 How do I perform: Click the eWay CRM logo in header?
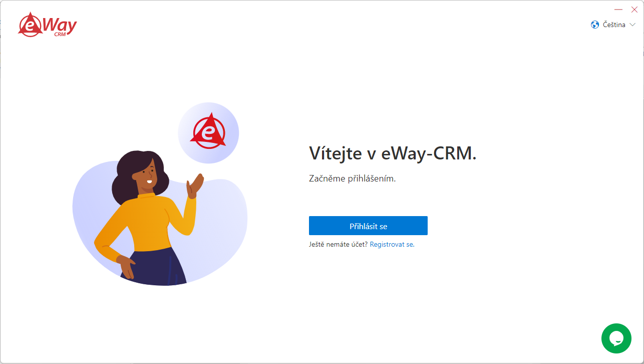(x=48, y=25)
